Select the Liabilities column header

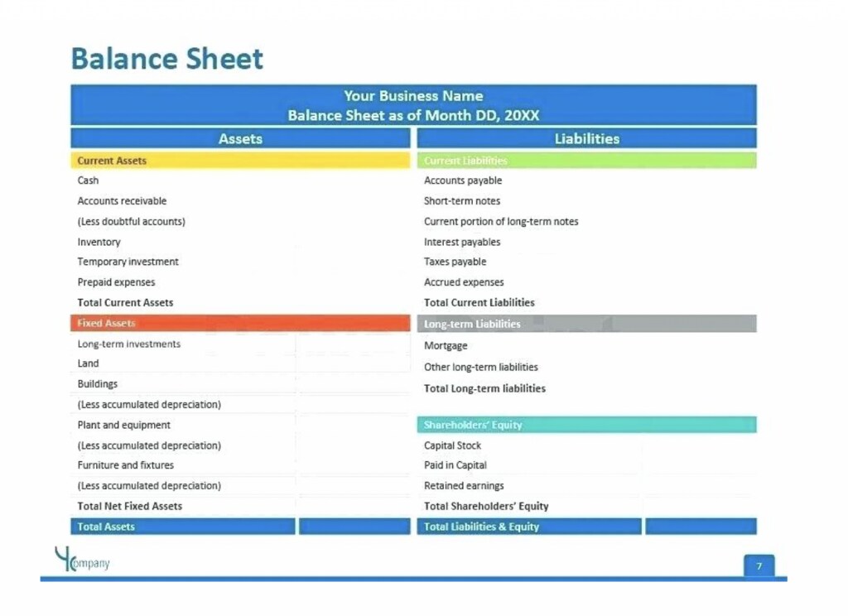[x=586, y=139]
